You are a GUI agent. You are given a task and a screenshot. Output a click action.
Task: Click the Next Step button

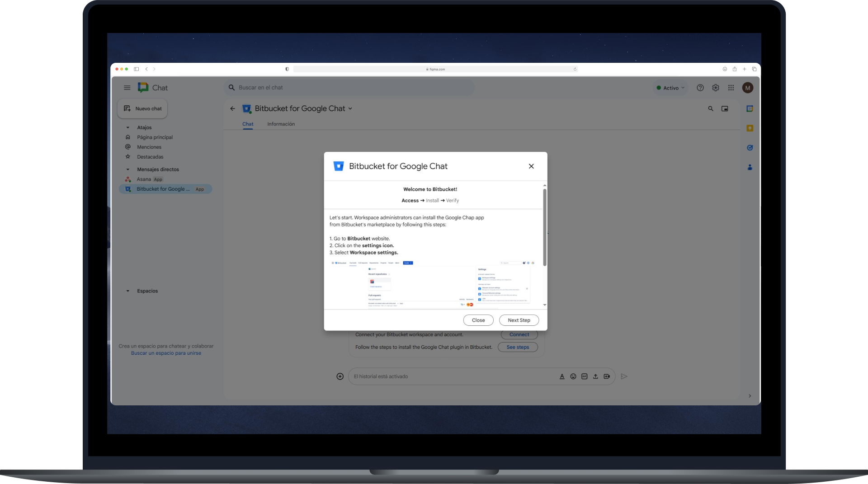[x=519, y=320]
